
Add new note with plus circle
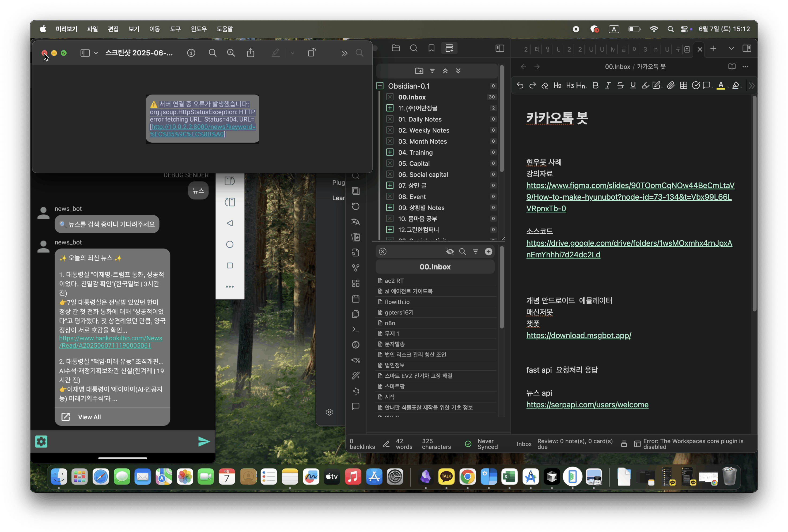point(488,251)
